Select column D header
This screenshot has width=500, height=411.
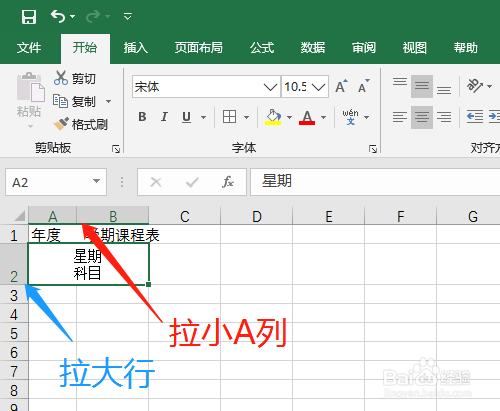click(x=257, y=216)
